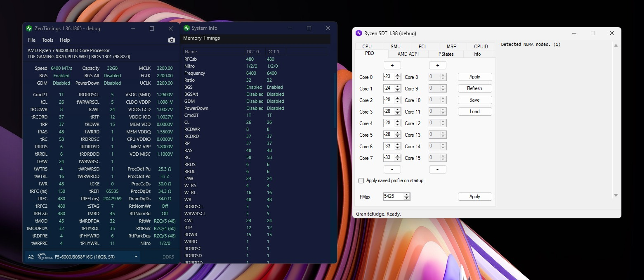This screenshot has width=644, height=280.
Task: Click the Core 4 offset stepper
Action: click(398, 123)
